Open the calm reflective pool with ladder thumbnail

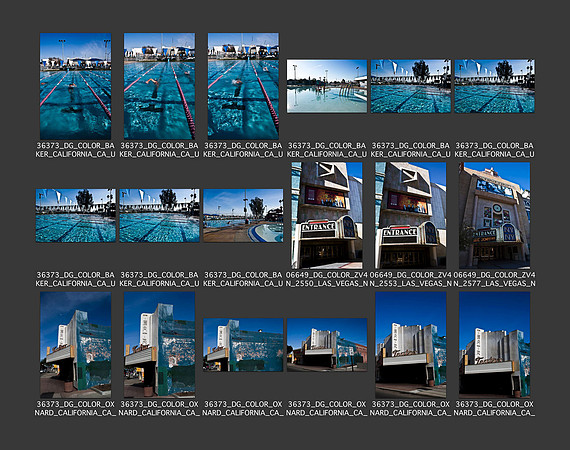coord(327,86)
